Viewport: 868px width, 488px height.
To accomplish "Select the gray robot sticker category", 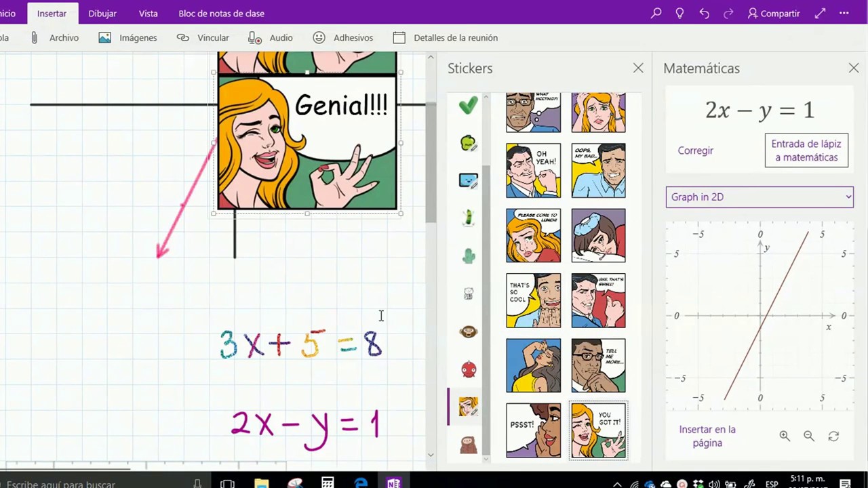I will click(x=468, y=293).
